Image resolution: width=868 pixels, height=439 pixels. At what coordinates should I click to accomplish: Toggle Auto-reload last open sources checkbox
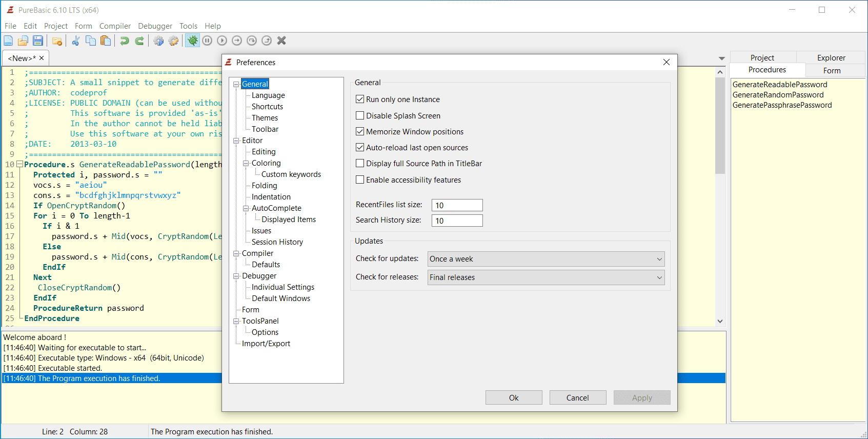pos(360,148)
